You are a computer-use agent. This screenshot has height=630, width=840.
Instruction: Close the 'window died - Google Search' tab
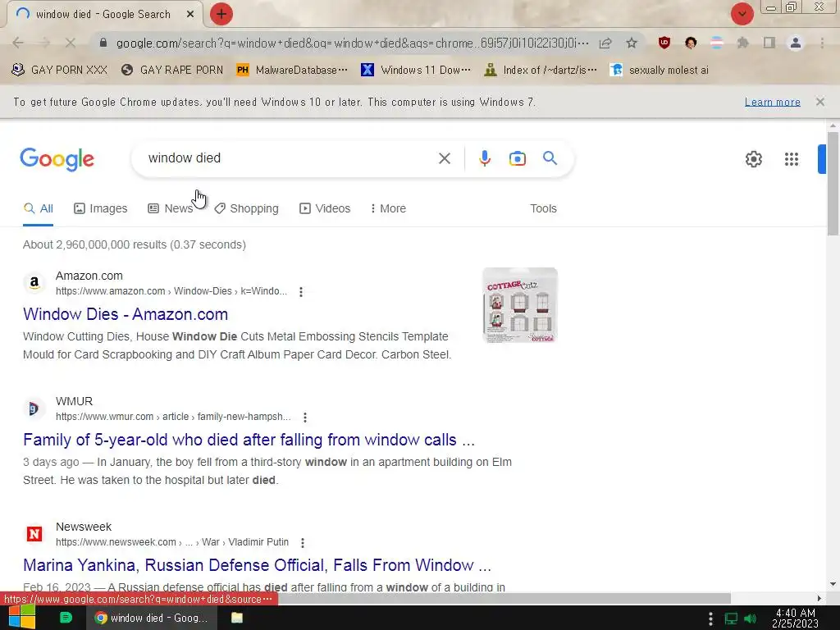click(190, 15)
